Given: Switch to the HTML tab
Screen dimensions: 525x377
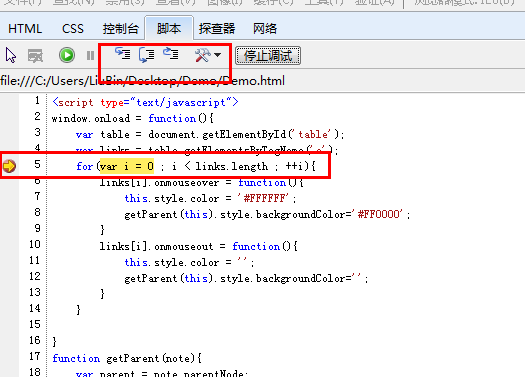Looking at the screenshot, I should click(x=25, y=29).
